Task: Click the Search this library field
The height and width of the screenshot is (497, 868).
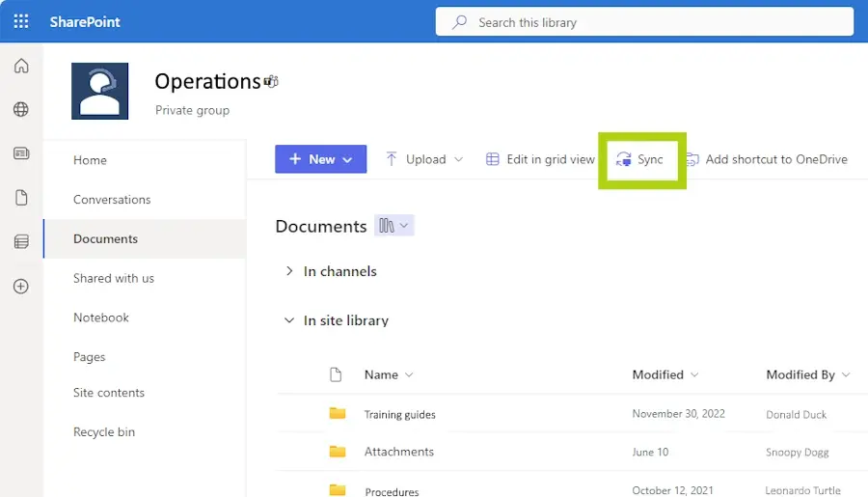Action: pyautogui.click(x=656, y=22)
